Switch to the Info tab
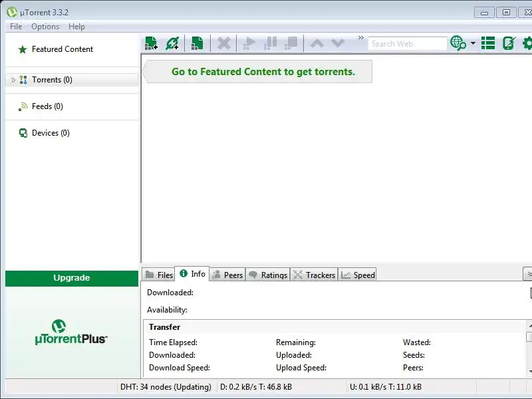 tap(192, 273)
